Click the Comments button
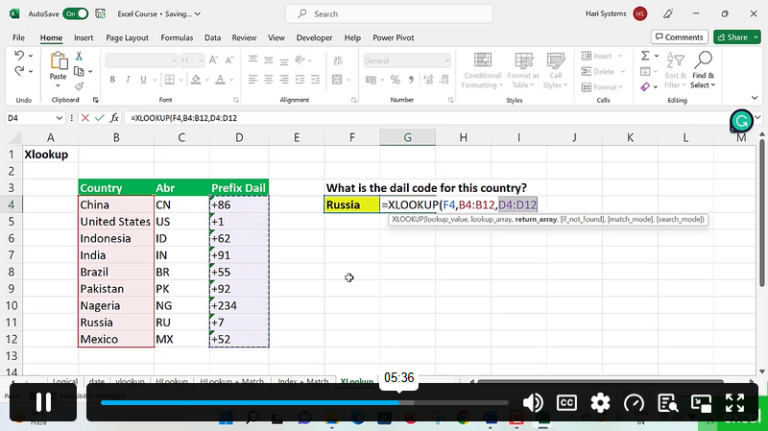This screenshot has height=431, width=768. click(679, 37)
